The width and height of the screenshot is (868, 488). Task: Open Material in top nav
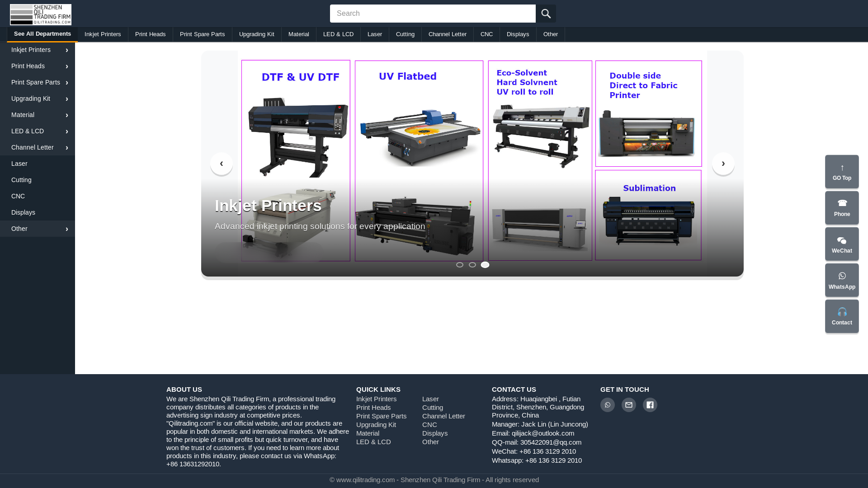299,34
